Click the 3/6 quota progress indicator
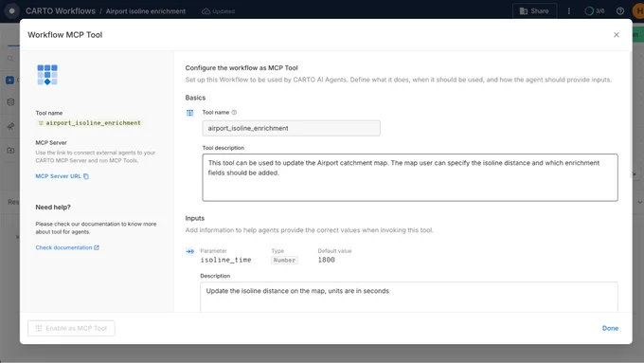The height and width of the screenshot is (363, 644). (595, 11)
